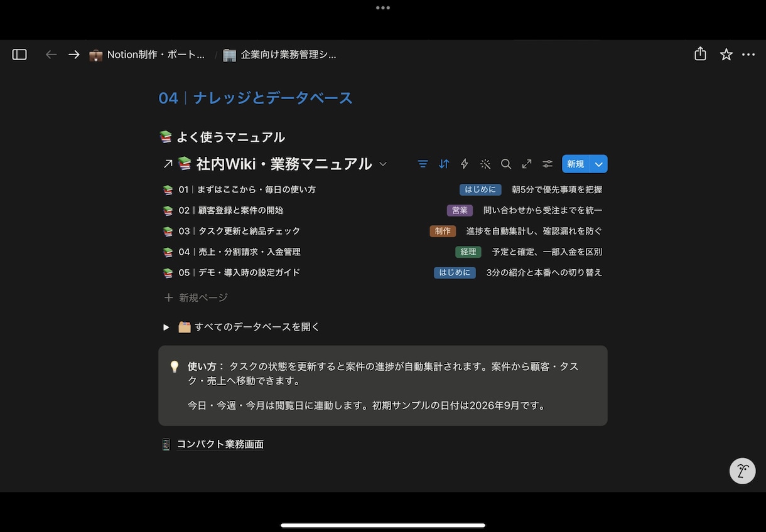Open row 03｜タスク更新と納品チェック
Screen dimensions: 766x532
click(382, 231)
